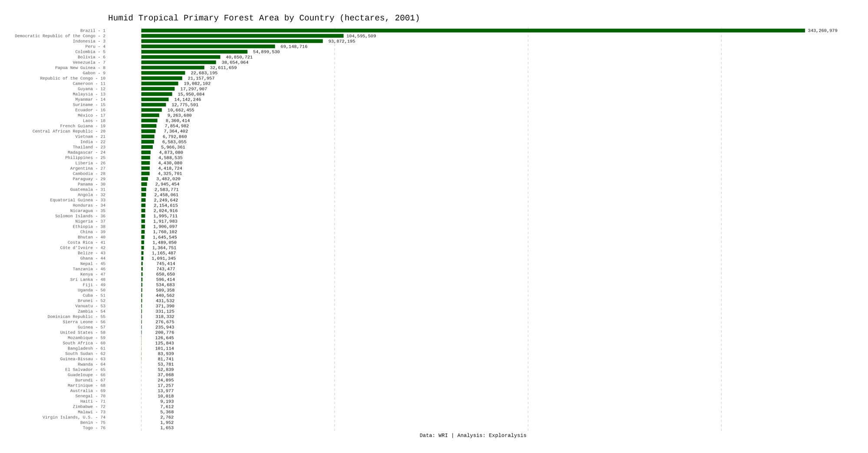
Task: Click the Indonesia forest area bar
Action: (232, 41)
